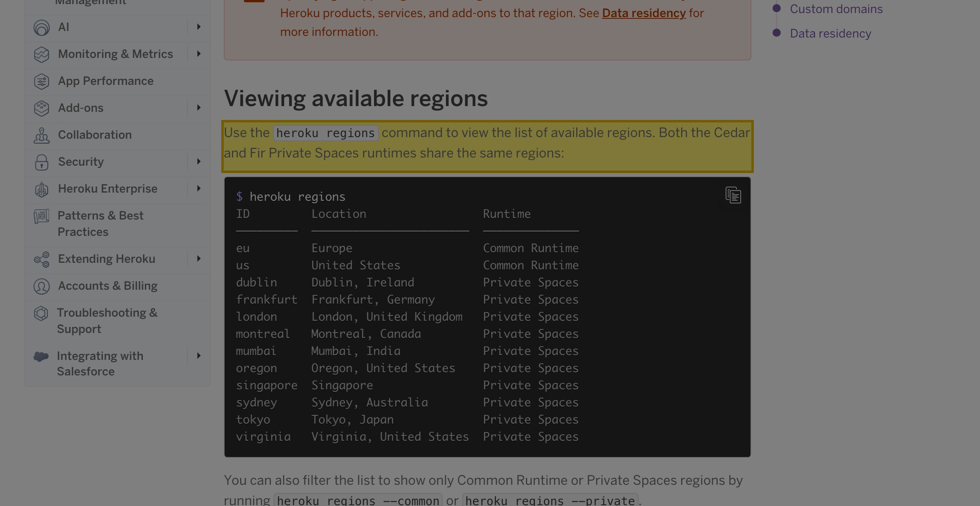Click the Troubleshooting & Support icon
The height and width of the screenshot is (506, 980).
pyautogui.click(x=41, y=313)
